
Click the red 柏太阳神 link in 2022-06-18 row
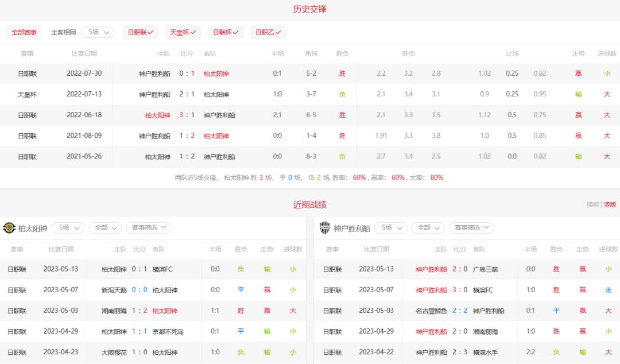pyautogui.click(x=157, y=115)
